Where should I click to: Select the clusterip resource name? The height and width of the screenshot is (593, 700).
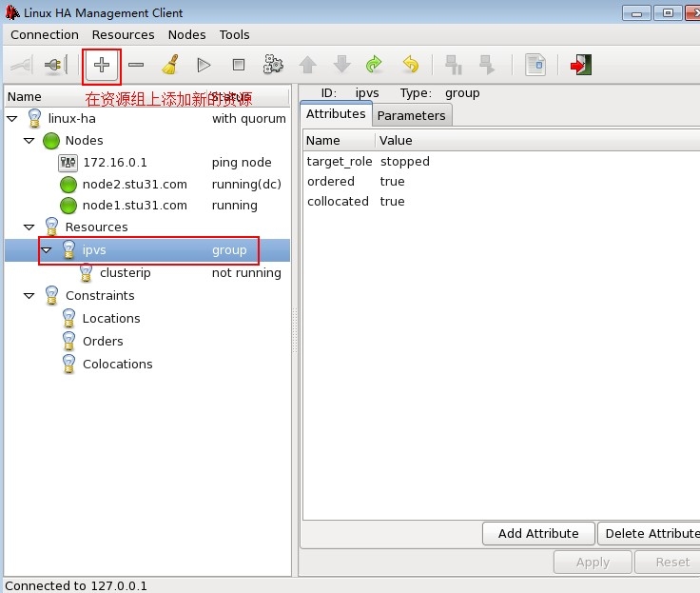126,273
